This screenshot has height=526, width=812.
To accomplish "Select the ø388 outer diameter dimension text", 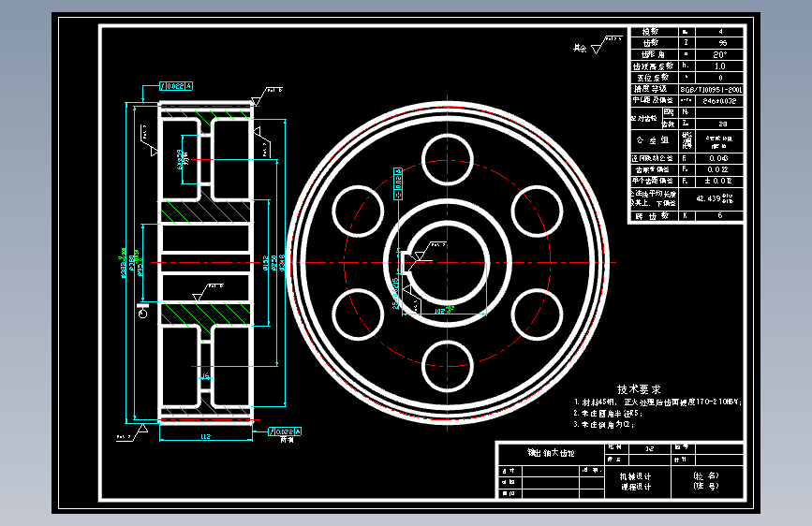I will coord(124,264).
